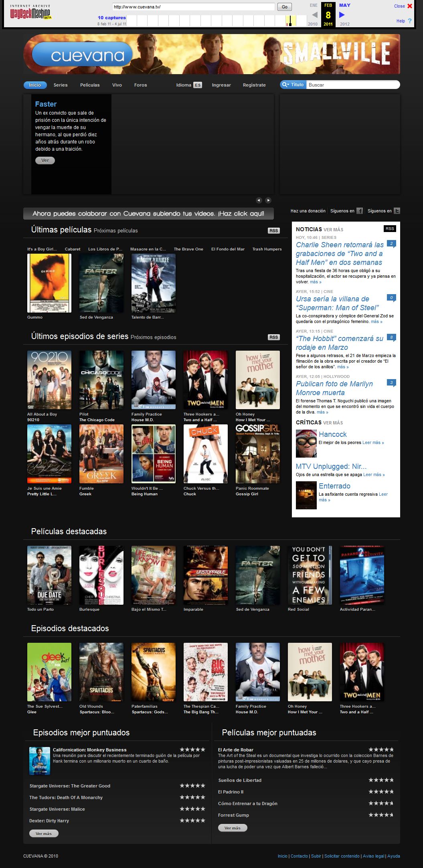
Task: Open the Vivo menu item
Action: pos(117,85)
